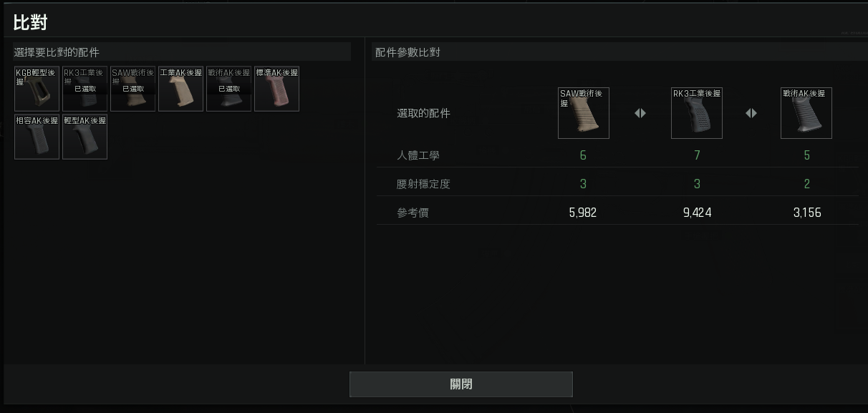Close the comparison dialog with 關閉
This screenshot has width=868, height=413.
tap(461, 384)
